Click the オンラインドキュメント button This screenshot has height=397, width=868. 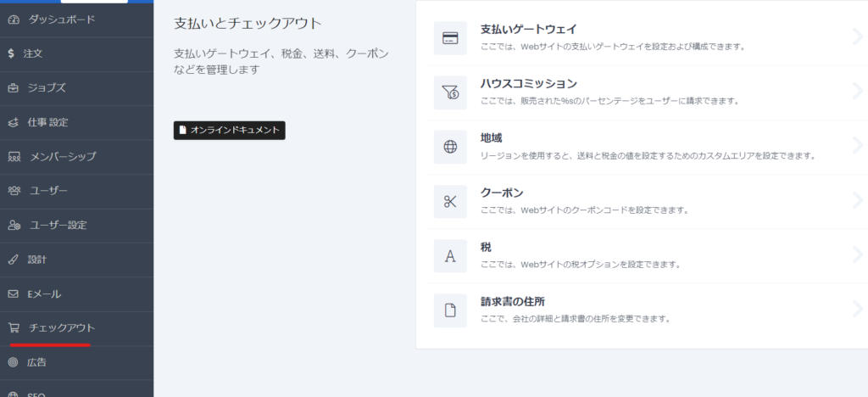pyautogui.click(x=230, y=130)
